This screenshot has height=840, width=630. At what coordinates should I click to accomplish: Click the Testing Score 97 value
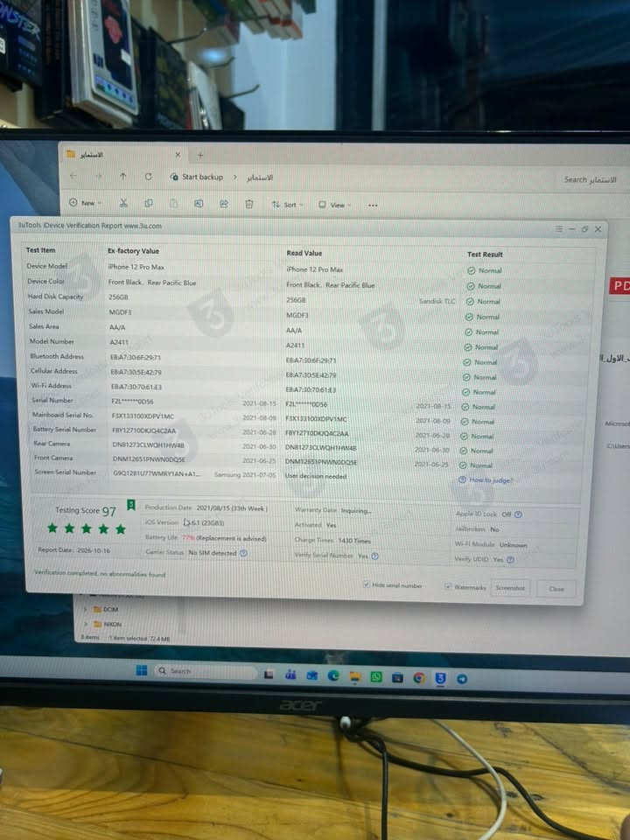108,511
